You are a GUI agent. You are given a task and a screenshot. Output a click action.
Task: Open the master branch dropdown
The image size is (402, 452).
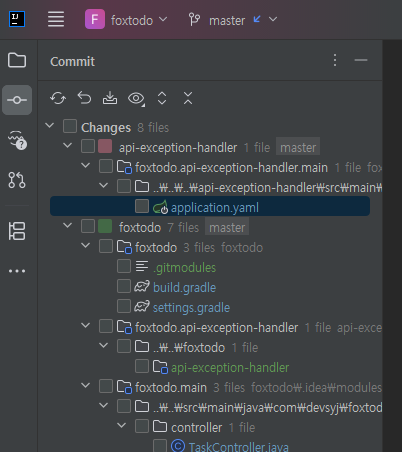pyautogui.click(x=233, y=20)
